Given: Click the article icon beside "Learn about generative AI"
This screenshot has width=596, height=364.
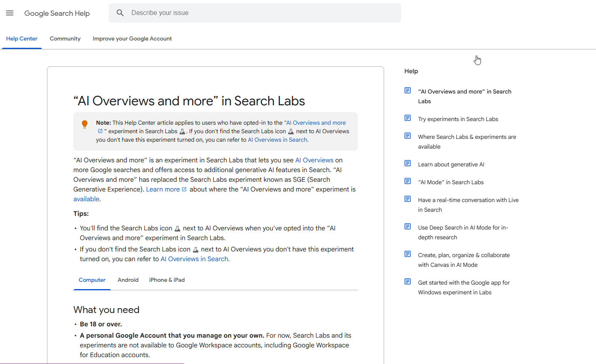Looking at the screenshot, I should click(x=408, y=163).
